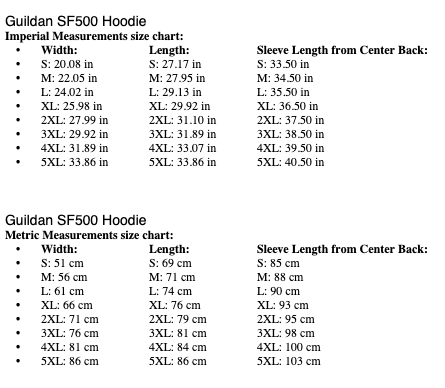Select the S: 20.08 in width entry
Viewport: 445px width, 388px height.
67,64
